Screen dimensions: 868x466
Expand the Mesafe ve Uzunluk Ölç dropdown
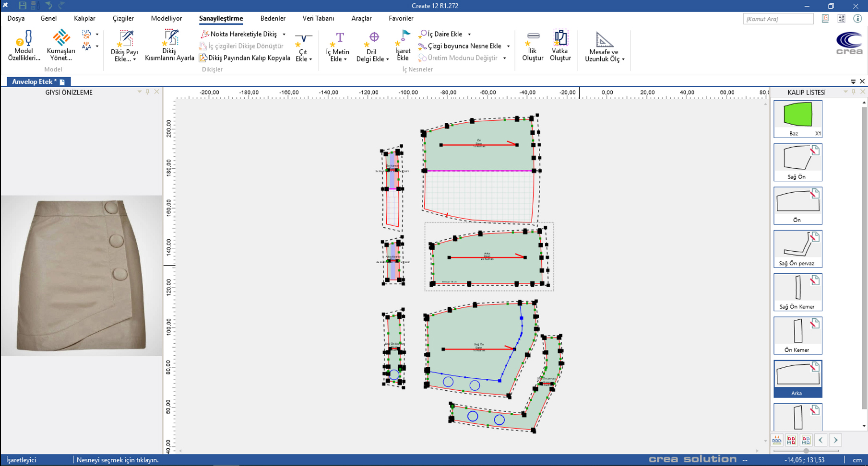tap(623, 59)
